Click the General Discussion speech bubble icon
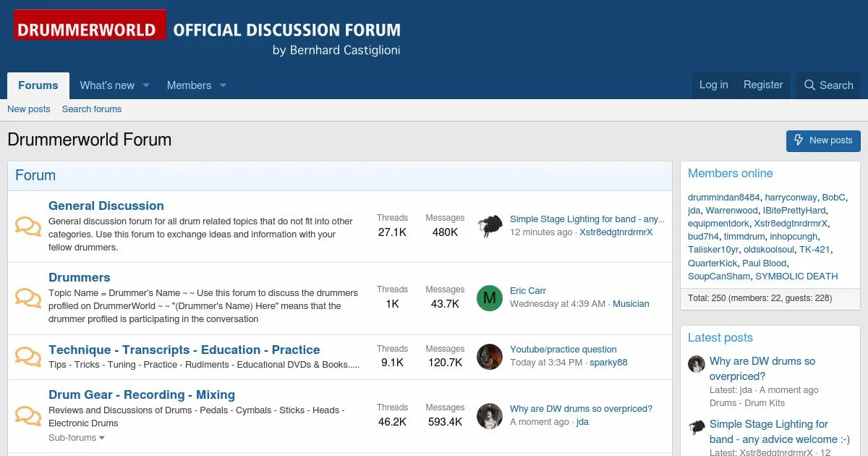 click(x=28, y=227)
